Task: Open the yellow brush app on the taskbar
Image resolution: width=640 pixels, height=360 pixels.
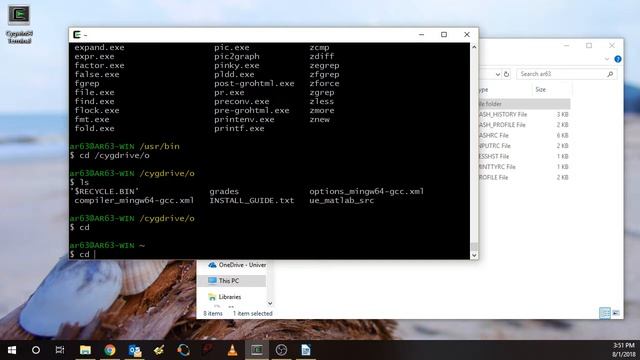Action: click(159, 350)
